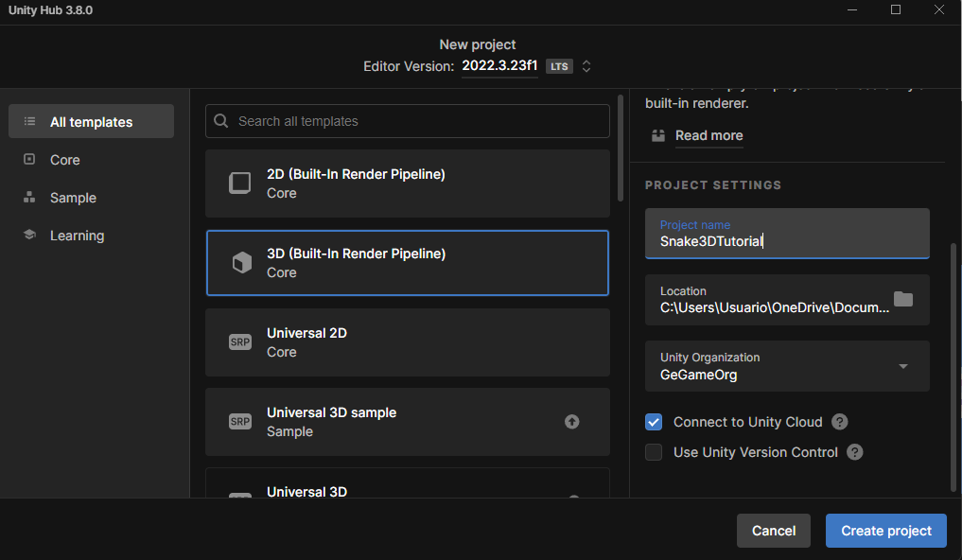Maximize the Unity Hub window
962x560 pixels.
point(896,9)
